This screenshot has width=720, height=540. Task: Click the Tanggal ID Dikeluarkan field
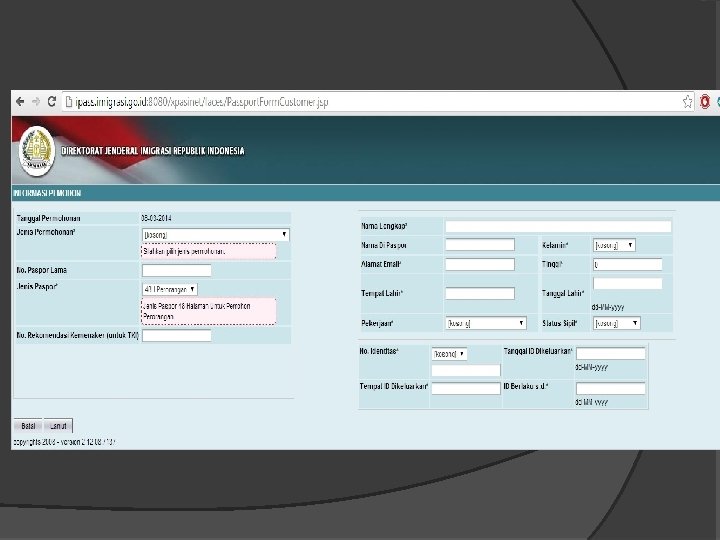point(611,353)
